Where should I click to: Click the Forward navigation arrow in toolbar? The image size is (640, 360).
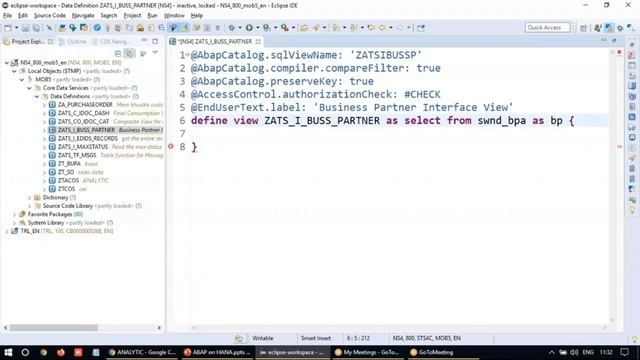[400, 28]
